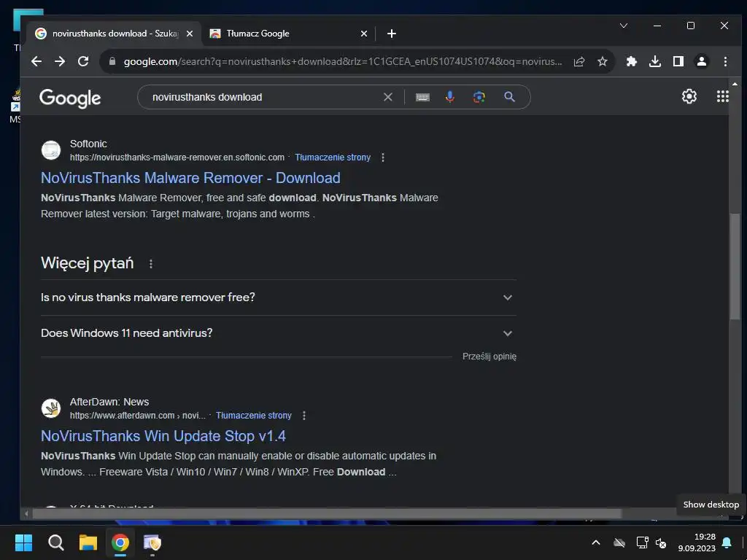747x560 pixels.
Task: Click the horizontal scrollbar at the bottom
Action: click(326, 514)
